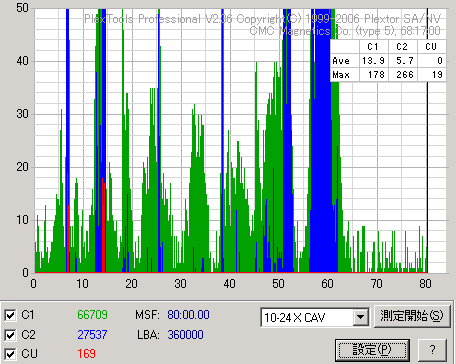
Task: Open settings with 設定(P) button
Action: (x=372, y=350)
